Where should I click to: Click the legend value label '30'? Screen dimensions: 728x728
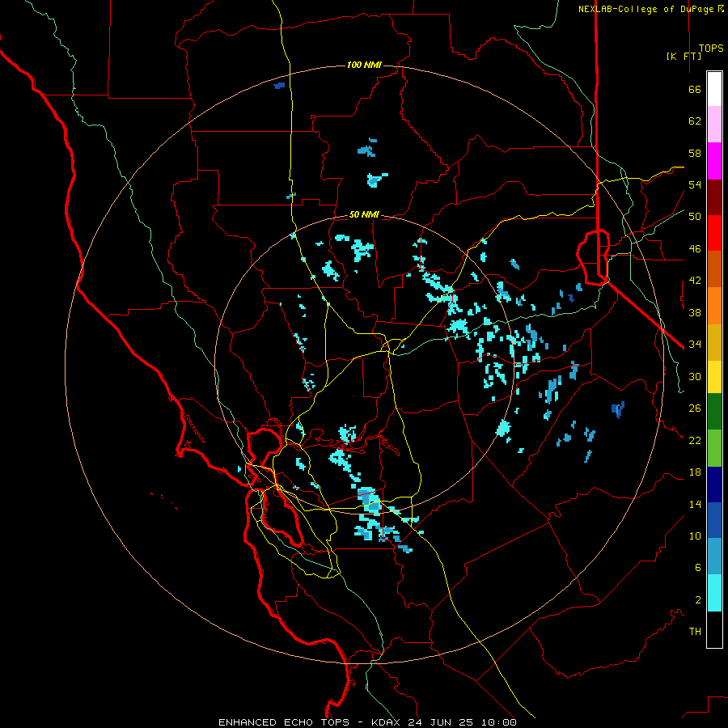[695, 376]
